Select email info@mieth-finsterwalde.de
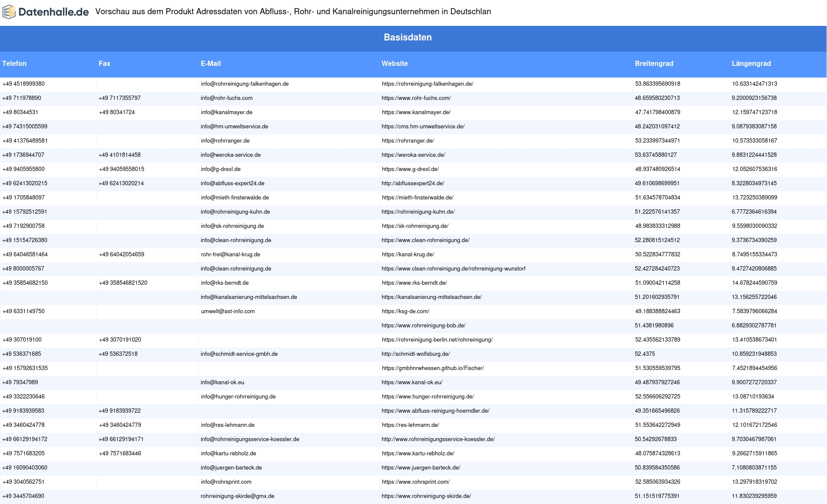 [x=235, y=198]
